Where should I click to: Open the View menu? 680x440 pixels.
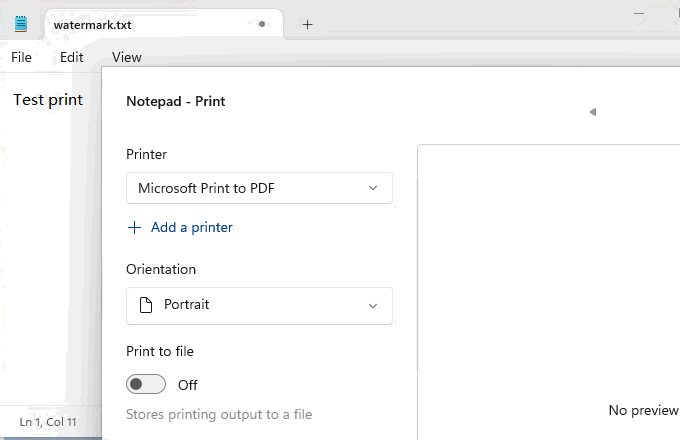[x=127, y=57]
